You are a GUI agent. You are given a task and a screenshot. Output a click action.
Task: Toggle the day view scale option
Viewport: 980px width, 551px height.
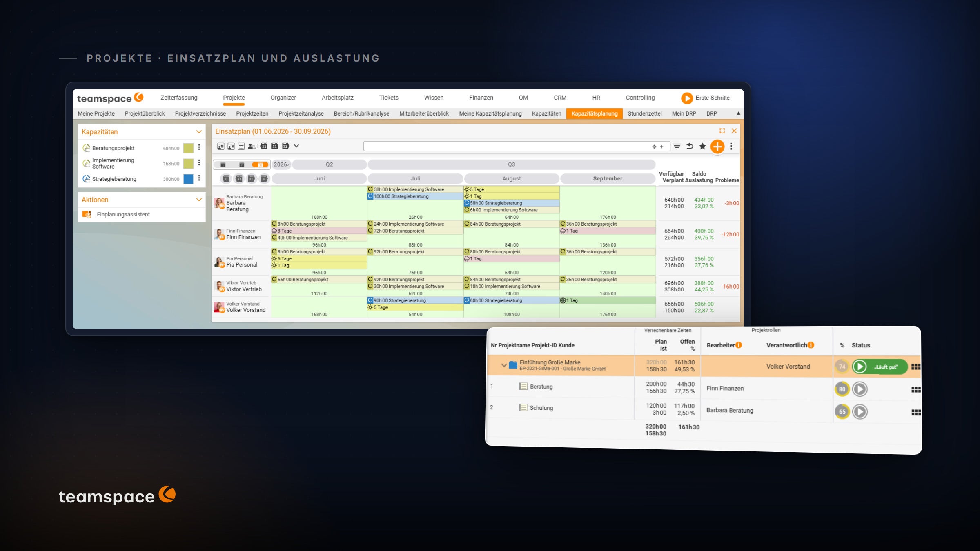pos(223,164)
